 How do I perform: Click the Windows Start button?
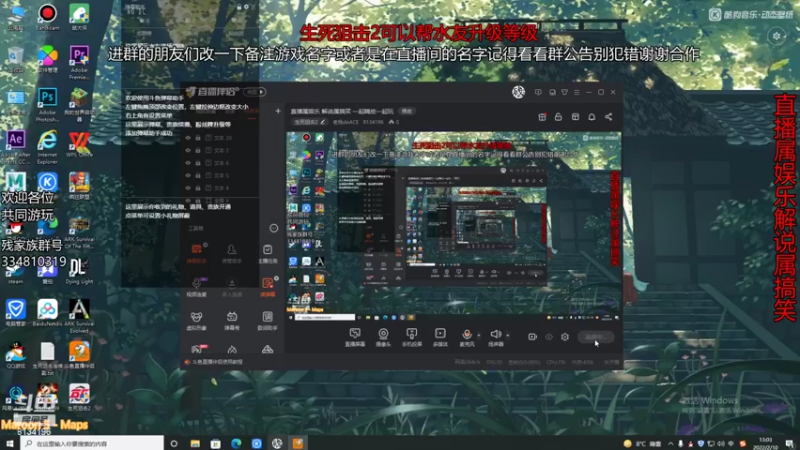click(10, 444)
